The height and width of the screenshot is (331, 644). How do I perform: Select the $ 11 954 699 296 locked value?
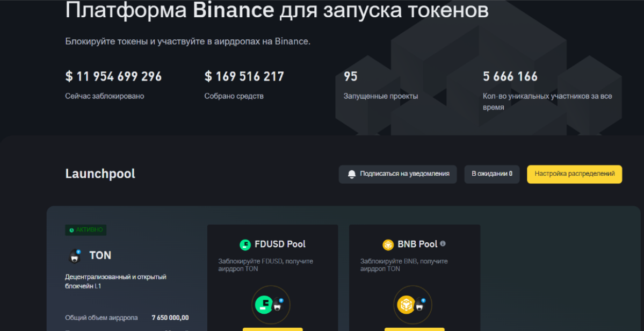pos(113,76)
